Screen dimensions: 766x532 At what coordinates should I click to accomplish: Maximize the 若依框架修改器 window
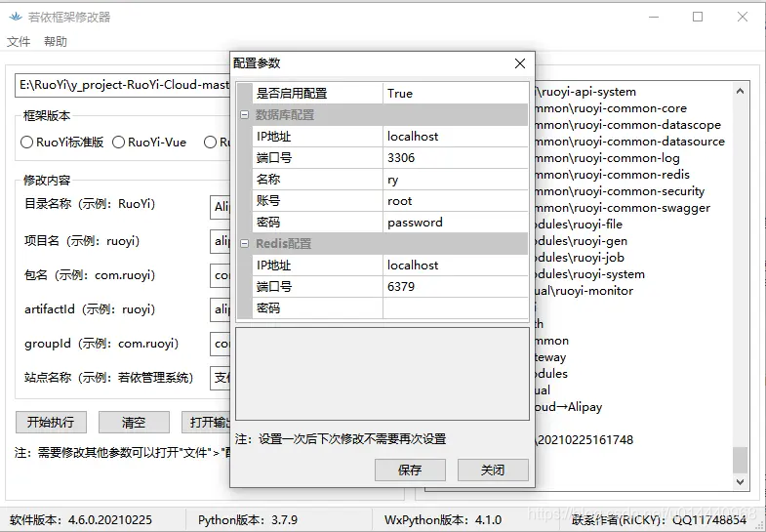pyautogui.click(x=698, y=18)
